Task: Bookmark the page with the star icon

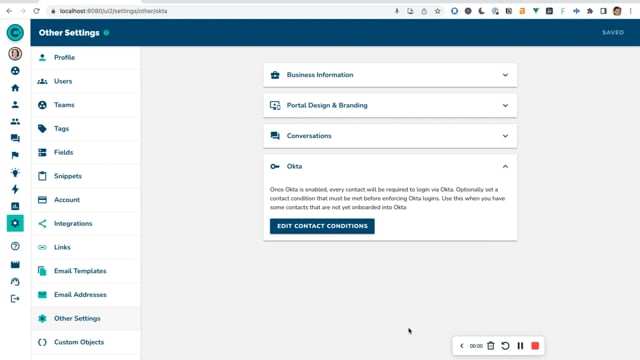Action: [x=438, y=11]
